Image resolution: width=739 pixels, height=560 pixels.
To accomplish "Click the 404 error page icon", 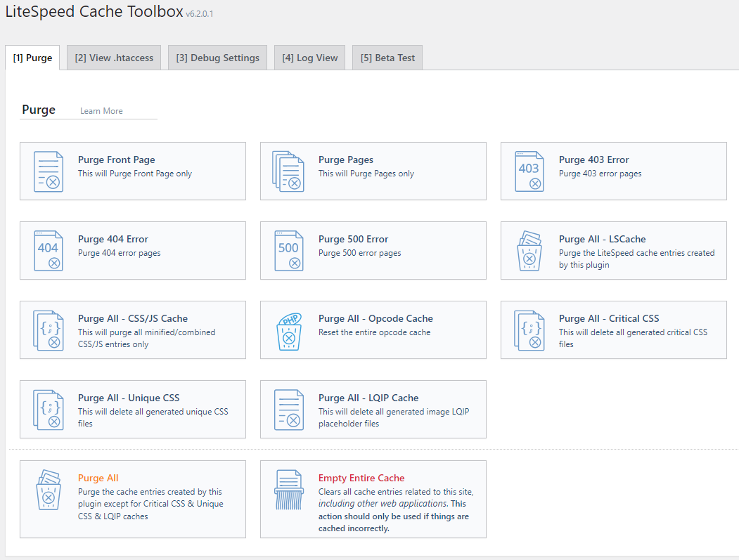I will pos(49,251).
